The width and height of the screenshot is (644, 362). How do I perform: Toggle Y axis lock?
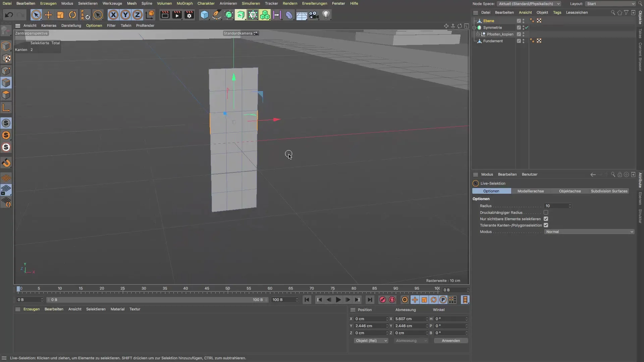pyautogui.click(x=125, y=15)
